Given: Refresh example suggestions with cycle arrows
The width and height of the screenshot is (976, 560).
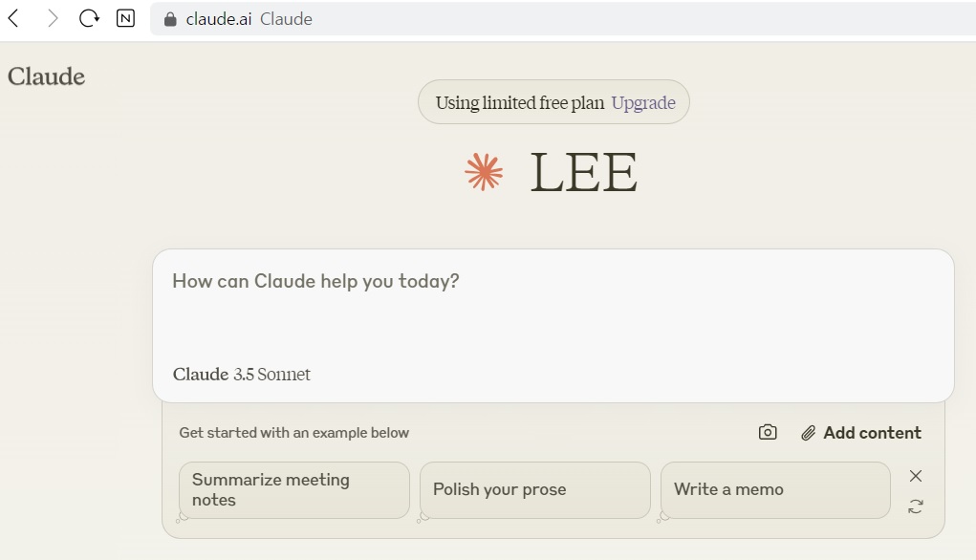Looking at the screenshot, I should 915,506.
